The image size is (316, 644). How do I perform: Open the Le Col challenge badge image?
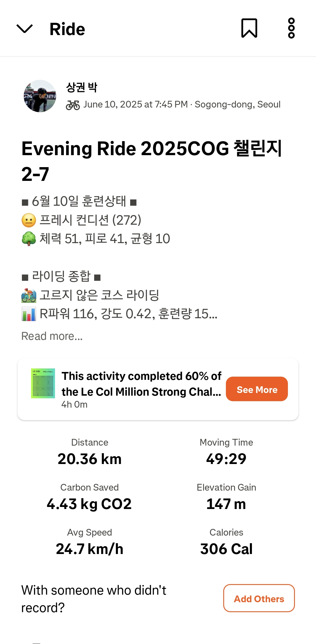(x=43, y=383)
